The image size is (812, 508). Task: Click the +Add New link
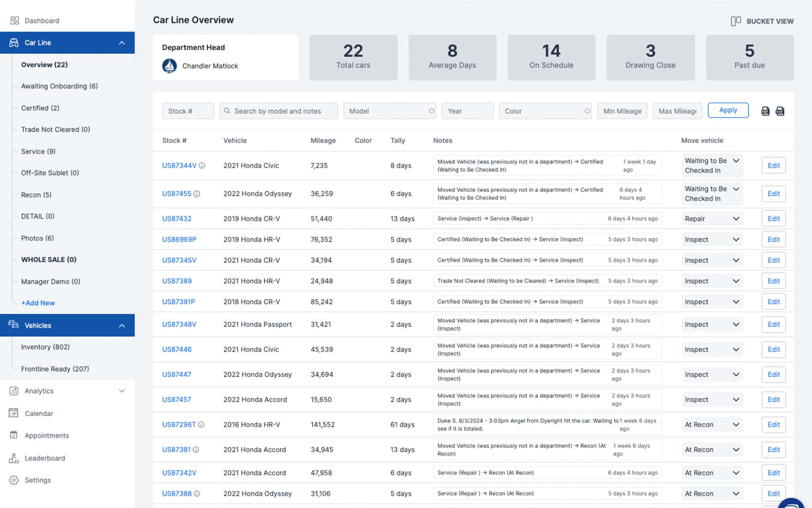[x=38, y=303]
